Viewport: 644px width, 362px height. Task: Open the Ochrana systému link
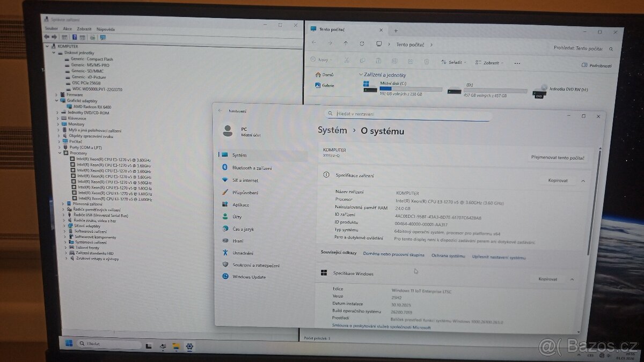click(448, 256)
